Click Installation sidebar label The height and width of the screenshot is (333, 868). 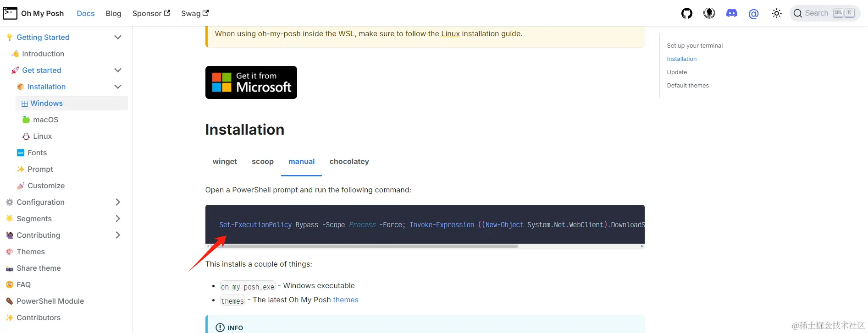pyautogui.click(x=46, y=87)
